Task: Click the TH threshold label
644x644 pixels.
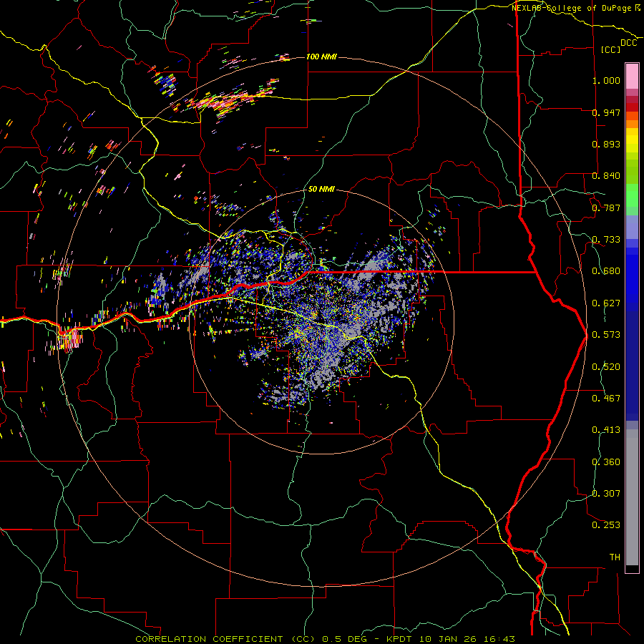Action: tap(615, 557)
